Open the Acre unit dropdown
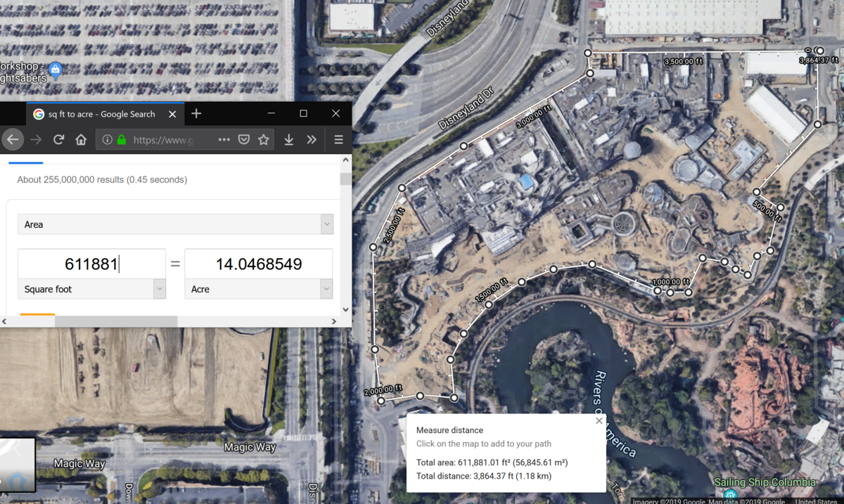 [x=259, y=289]
